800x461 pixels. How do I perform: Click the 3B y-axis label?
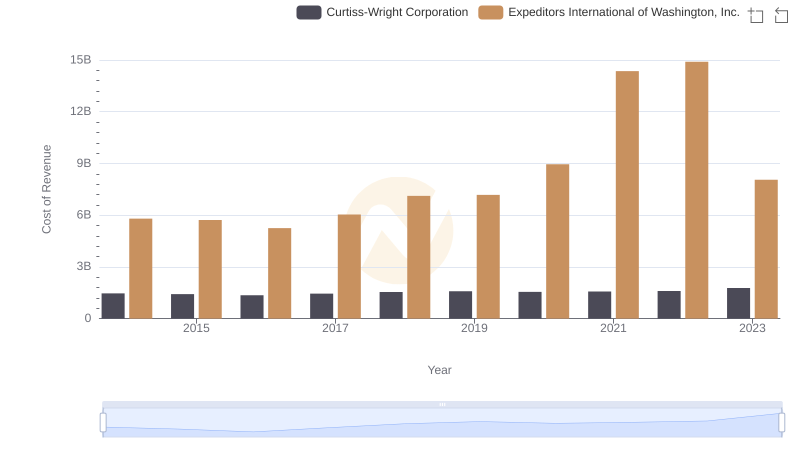pyautogui.click(x=84, y=266)
